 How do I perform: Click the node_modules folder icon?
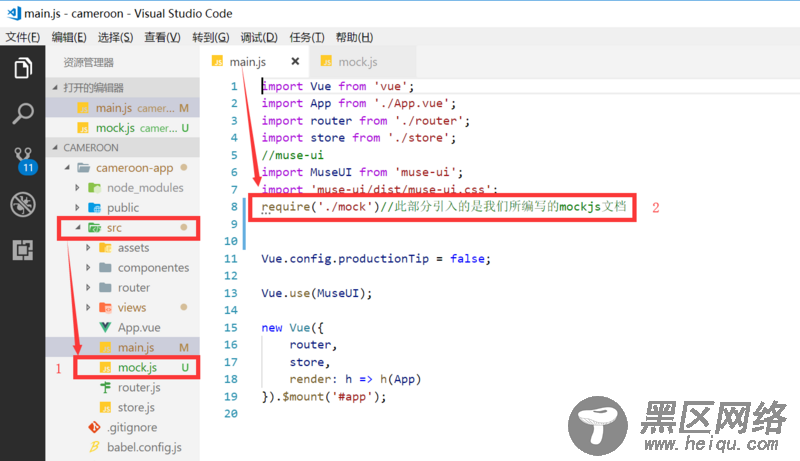94,188
